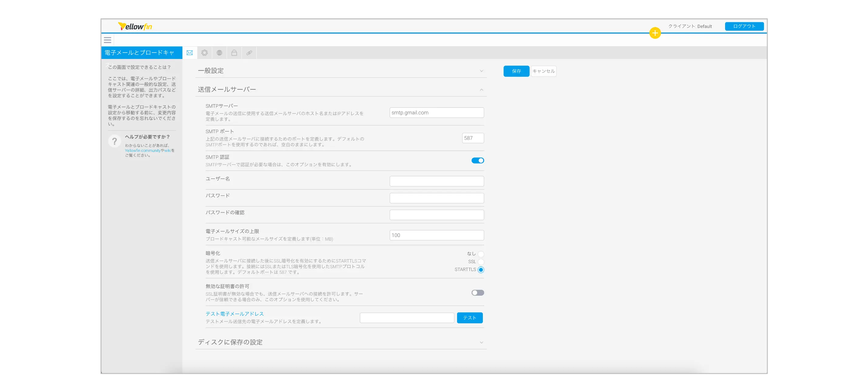This screenshot has width=868, height=392.
Task: Select the SSL encryption radio button
Action: coord(481,262)
